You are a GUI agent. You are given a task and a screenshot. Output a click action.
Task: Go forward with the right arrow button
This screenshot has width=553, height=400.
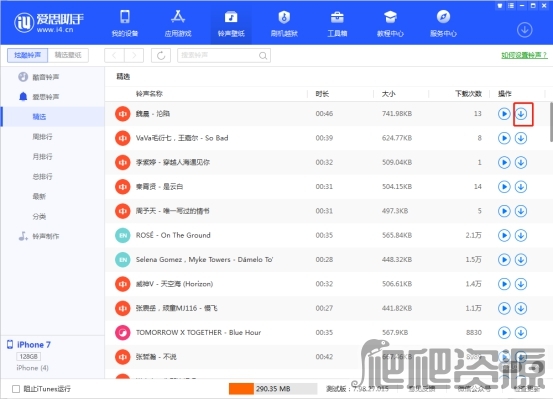[x=134, y=55]
